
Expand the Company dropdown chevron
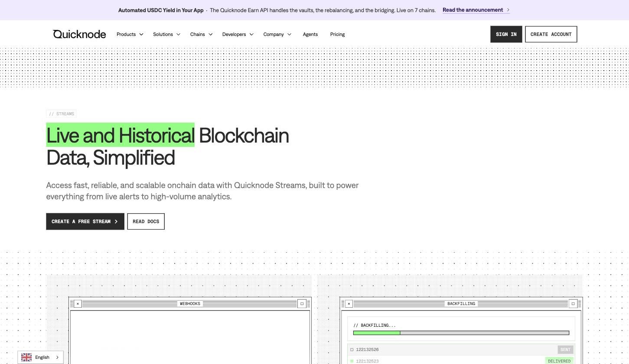[289, 34]
